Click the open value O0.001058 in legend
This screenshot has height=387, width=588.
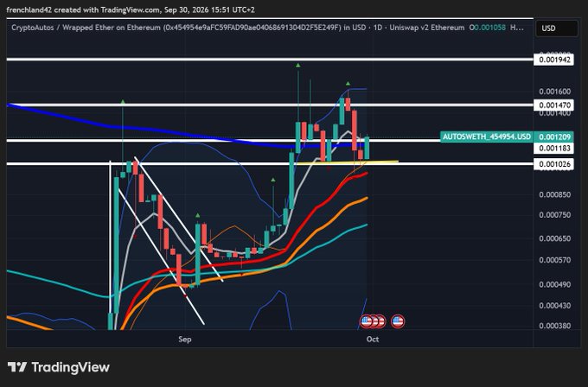coord(489,28)
